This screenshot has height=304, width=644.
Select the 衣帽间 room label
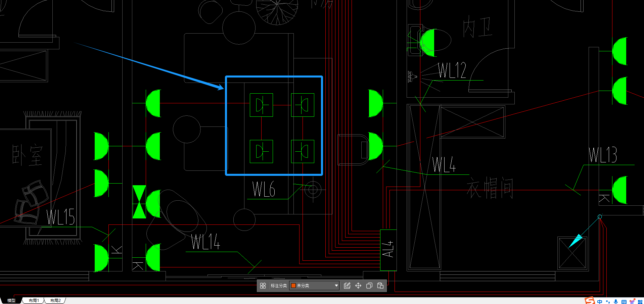tap(490, 188)
